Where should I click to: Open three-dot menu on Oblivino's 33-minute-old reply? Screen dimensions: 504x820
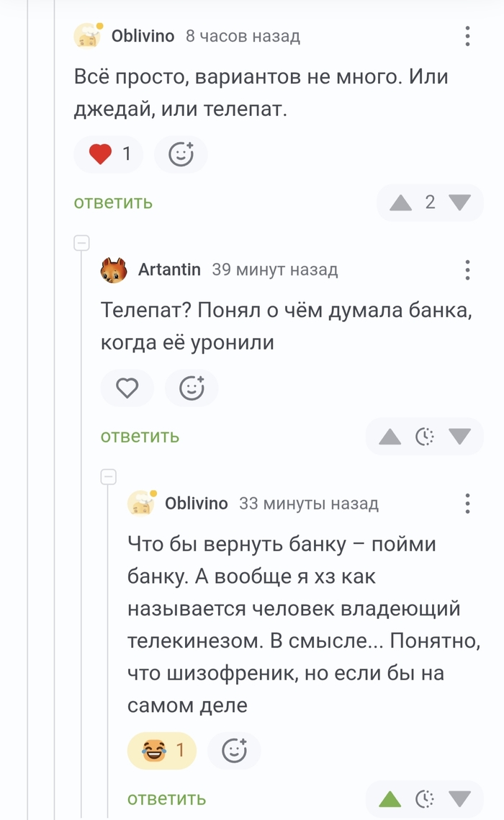pos(467,504)
